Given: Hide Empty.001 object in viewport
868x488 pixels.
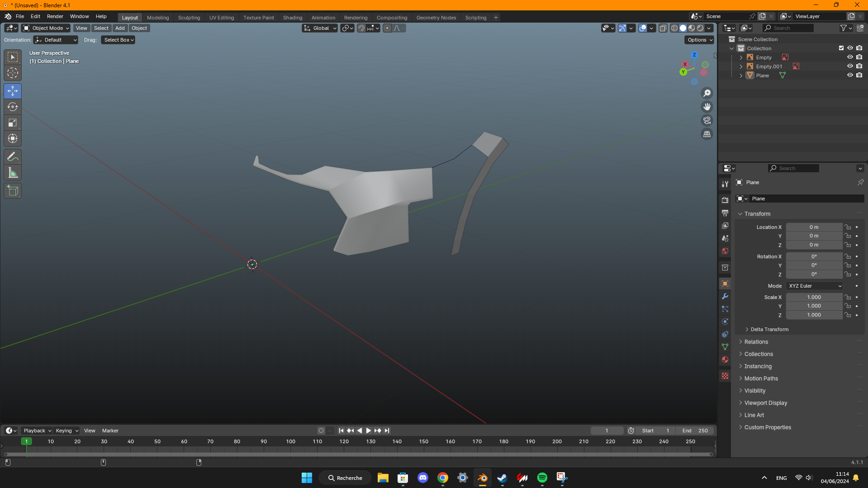Looking at the screenshot, I should pyautogui.click(x=850, y=66).
